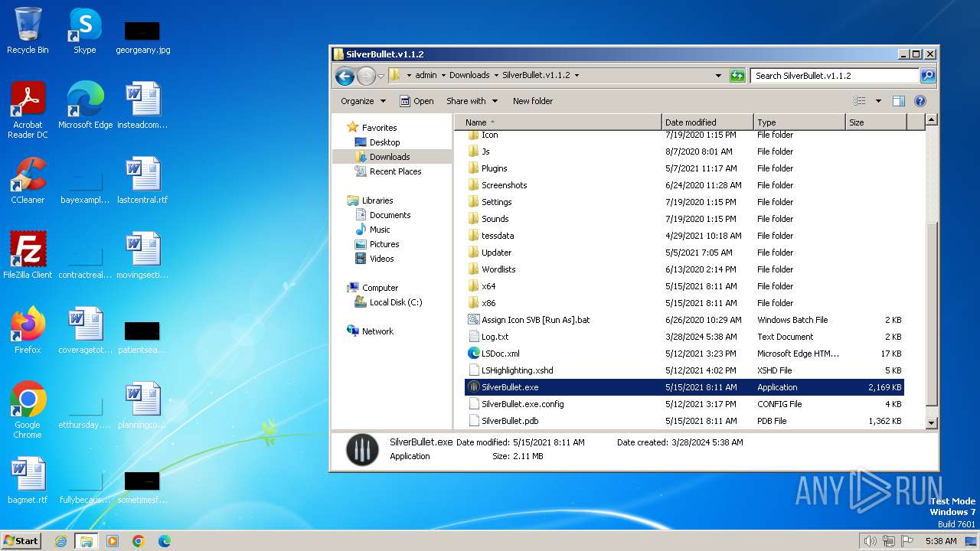Expand the admin breadcrumb arrow
Image resolution: width=980 pixels, height=551 pixels.
pos(443,75)
